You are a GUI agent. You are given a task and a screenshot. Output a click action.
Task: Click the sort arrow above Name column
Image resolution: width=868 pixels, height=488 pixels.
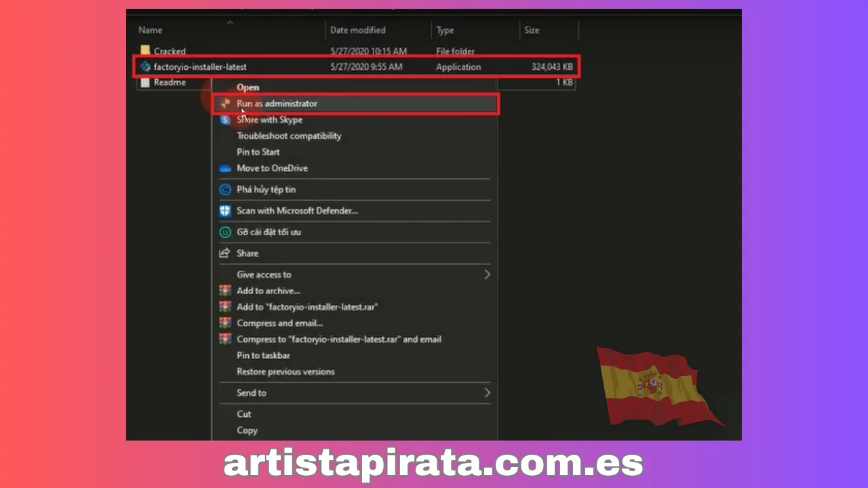[x=230, y=23]
